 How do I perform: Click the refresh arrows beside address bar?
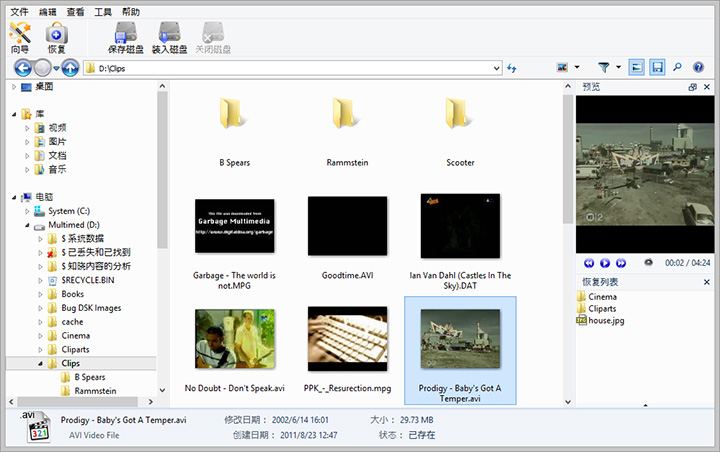click(512, 68)
